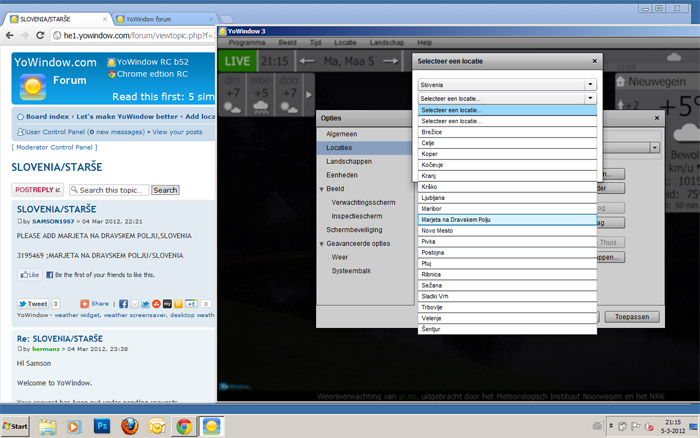The image size is (700, 438).
Task: Open the Tijd menu
Action: pos(315,42)
